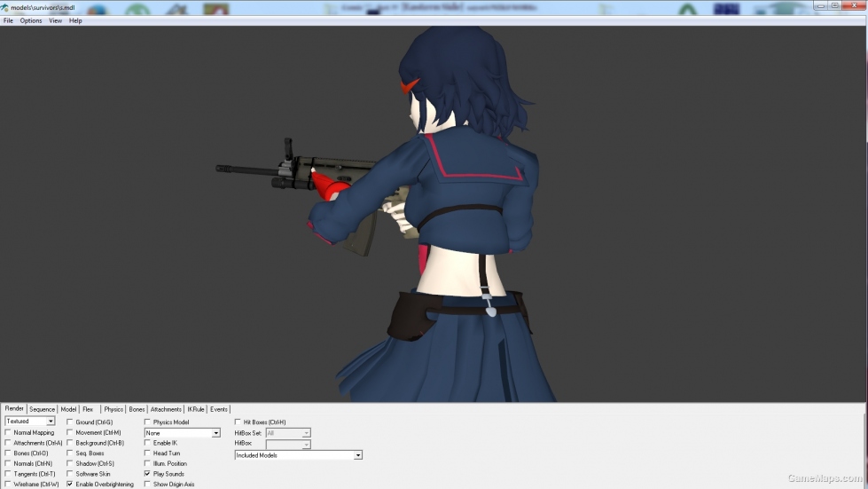Click the model viewer app icon in title bar
This screenshot has width=868, height=489.
coord(5,7)
